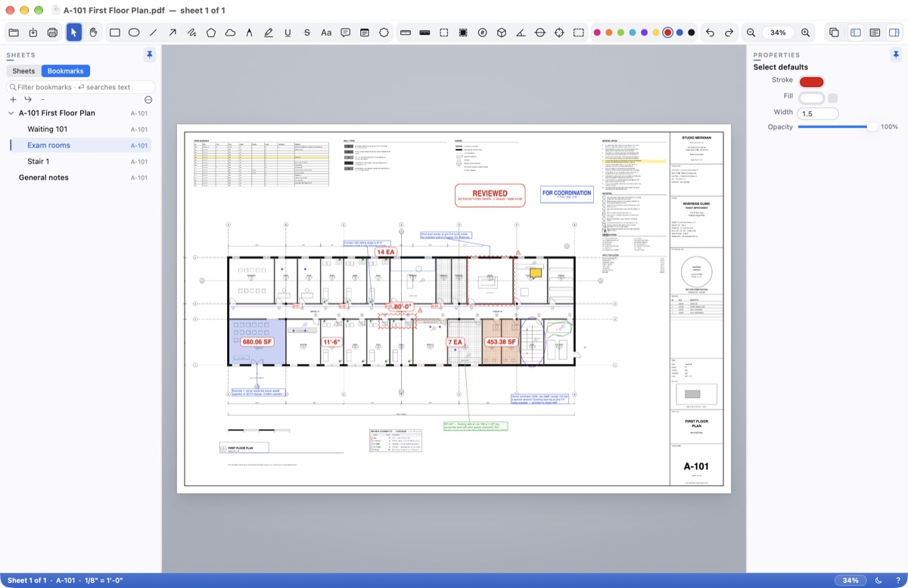This screenshot has height=588, width=908.
Task: Select the dashed polygon tool
Action: point(384,33)
